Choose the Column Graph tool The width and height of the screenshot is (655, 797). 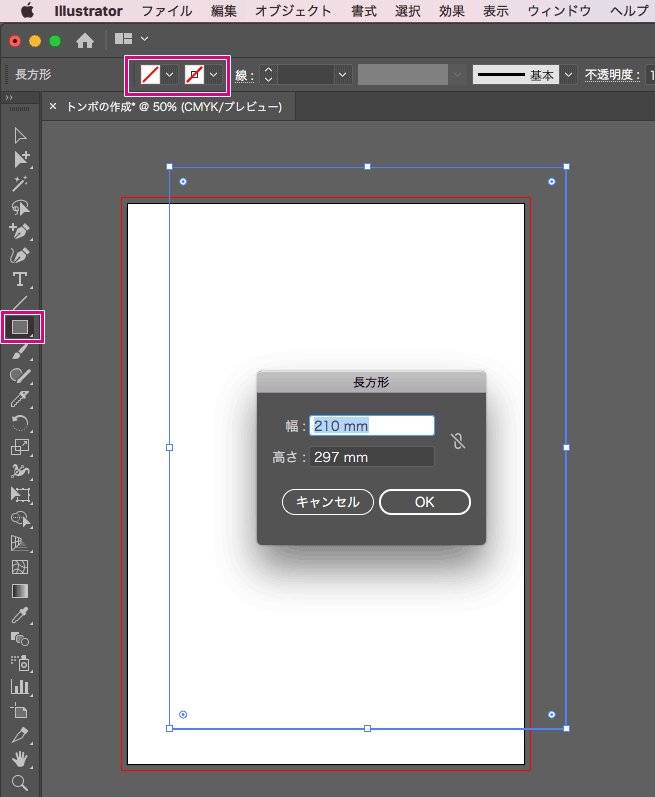click(x=20, y=687)
